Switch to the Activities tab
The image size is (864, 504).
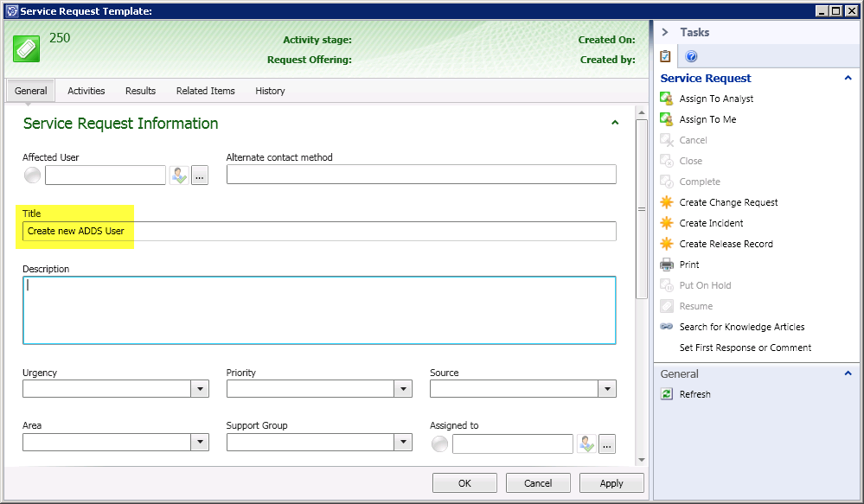(x=86, y=91)
